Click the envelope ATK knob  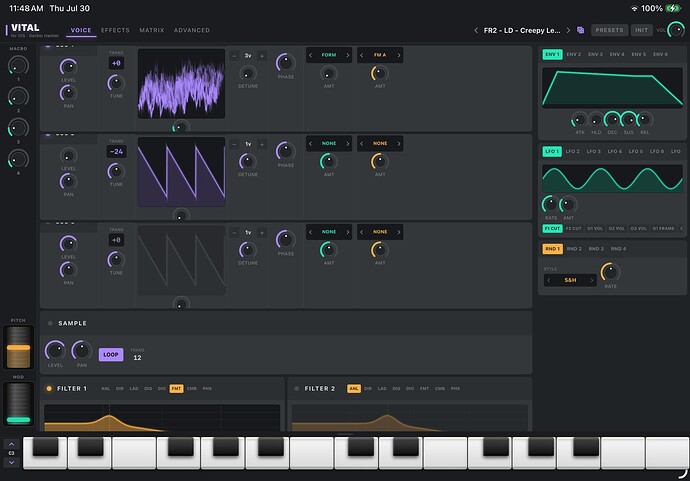pos(580,120)
